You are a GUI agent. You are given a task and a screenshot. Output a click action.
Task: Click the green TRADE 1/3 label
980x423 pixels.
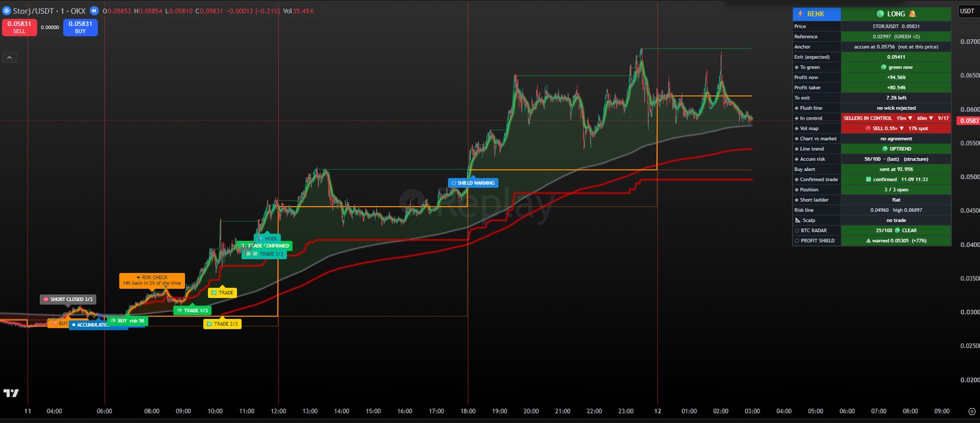[x=192, y=310]
